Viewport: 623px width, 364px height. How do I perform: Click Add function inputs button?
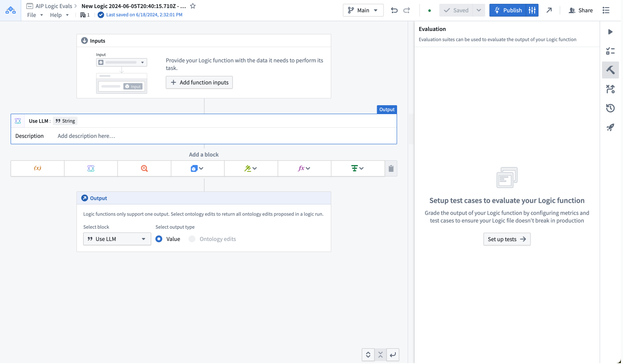click(199, 82)
